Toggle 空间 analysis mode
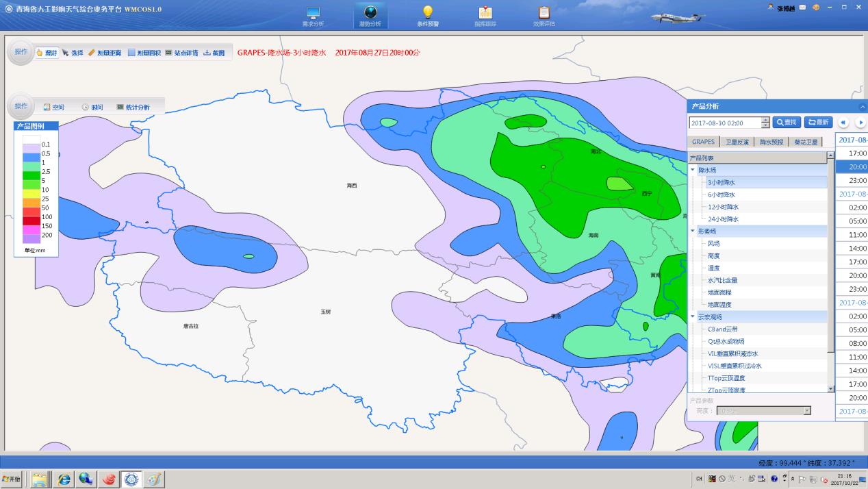The width and height of the screenshot is (868, 489). pyautogui.click(x=53, y=108)
